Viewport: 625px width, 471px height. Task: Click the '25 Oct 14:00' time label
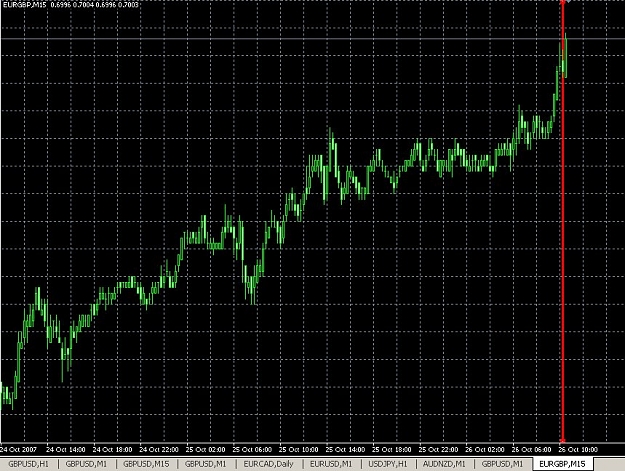click(x=345, y=449)
